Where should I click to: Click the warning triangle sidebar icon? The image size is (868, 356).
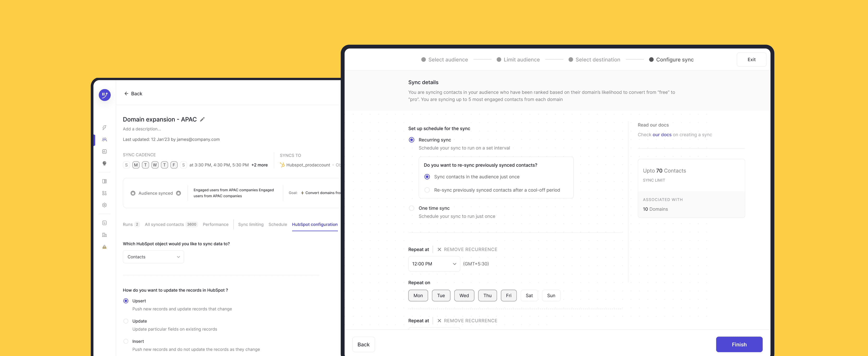[104, 247]
